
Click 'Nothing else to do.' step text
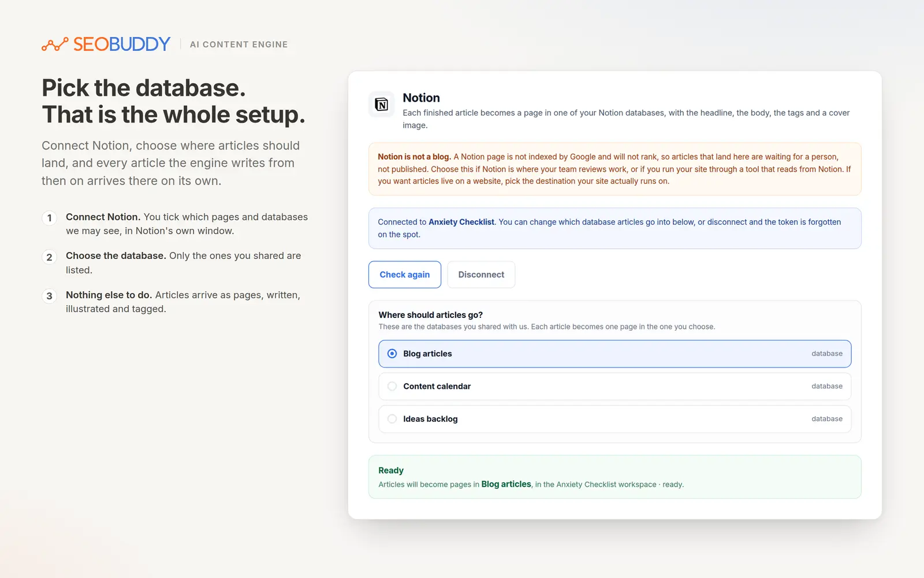pyautogui.click(x=109, y=295)
